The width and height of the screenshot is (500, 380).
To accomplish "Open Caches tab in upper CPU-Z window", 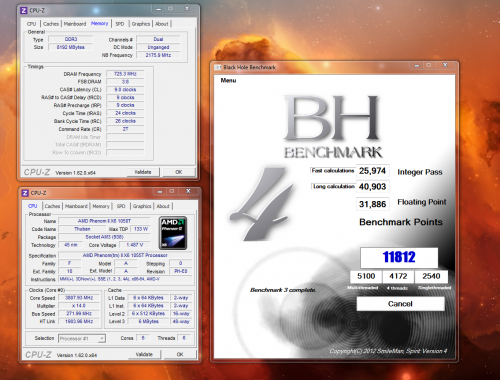I will (x=51, y=24).
